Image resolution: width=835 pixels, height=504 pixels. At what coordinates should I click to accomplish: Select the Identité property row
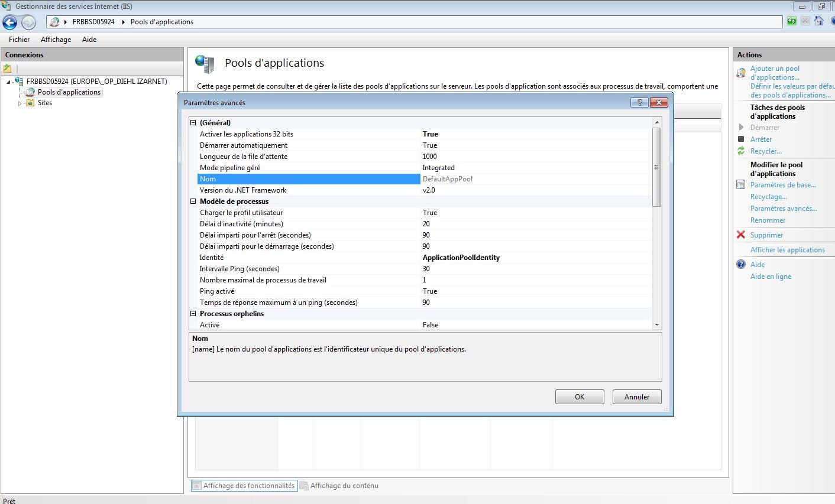click(x=308, y=258)
